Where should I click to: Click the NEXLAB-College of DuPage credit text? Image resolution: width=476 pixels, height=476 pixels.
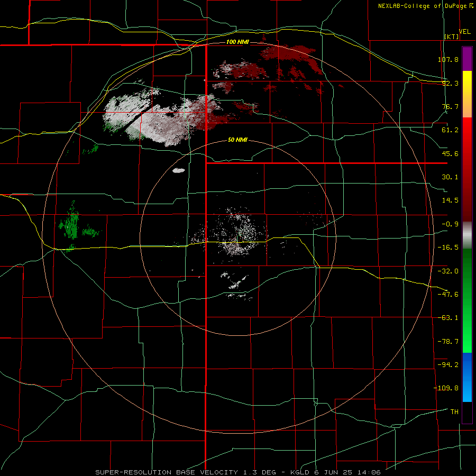click(425, 6)
